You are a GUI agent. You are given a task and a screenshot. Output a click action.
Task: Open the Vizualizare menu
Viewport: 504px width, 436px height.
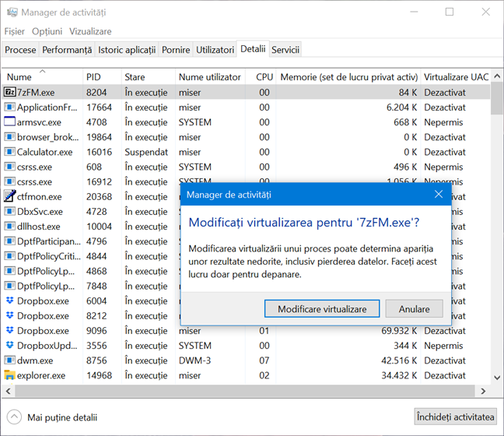(x=90, y=32)
